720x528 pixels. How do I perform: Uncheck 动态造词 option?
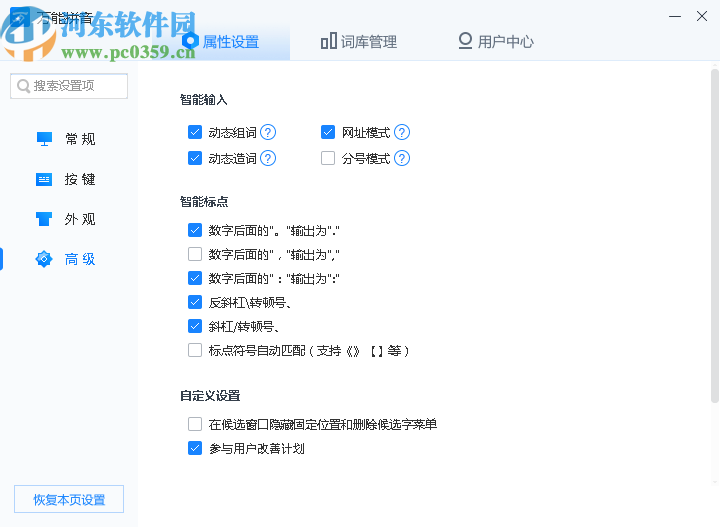(195, 158)
